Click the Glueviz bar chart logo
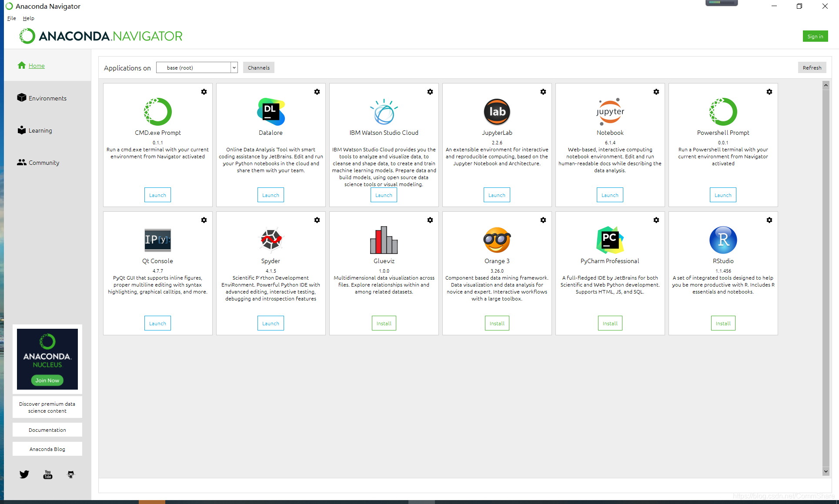 coord(384,240)
